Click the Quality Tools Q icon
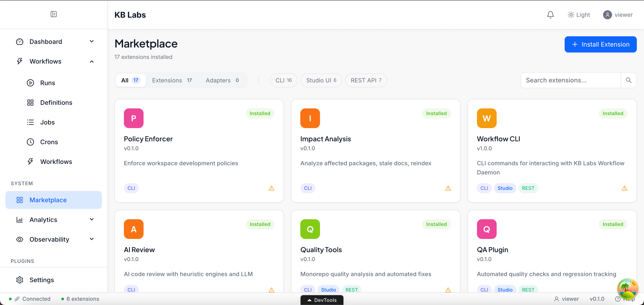This screenshot has height=305, width=644. (310, 229)
